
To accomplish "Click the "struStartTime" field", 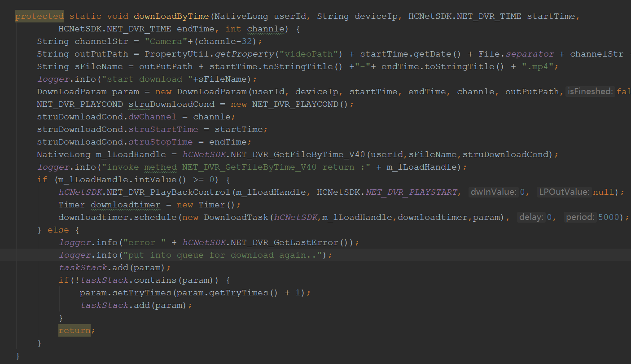I will coord(163,130).
